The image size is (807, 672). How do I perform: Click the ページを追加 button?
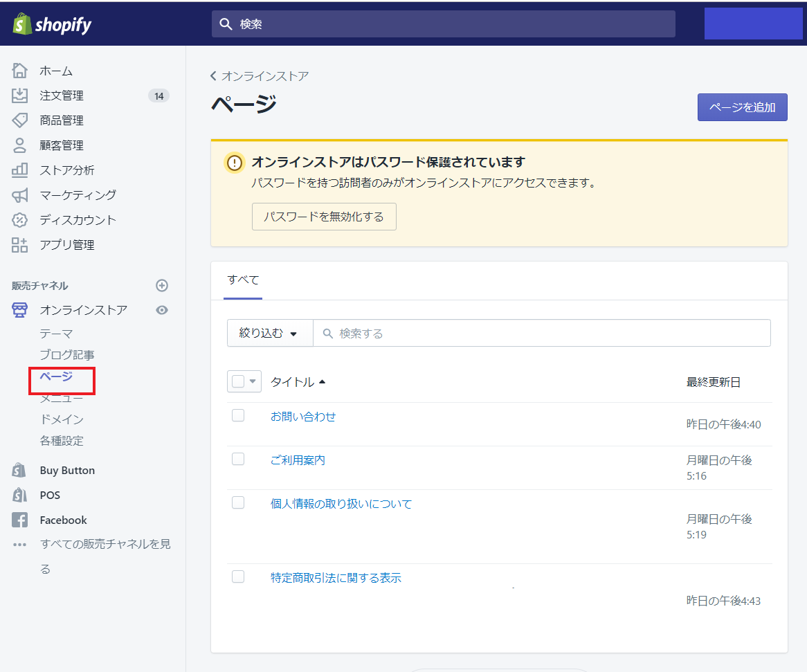click(x=742, y=107)
